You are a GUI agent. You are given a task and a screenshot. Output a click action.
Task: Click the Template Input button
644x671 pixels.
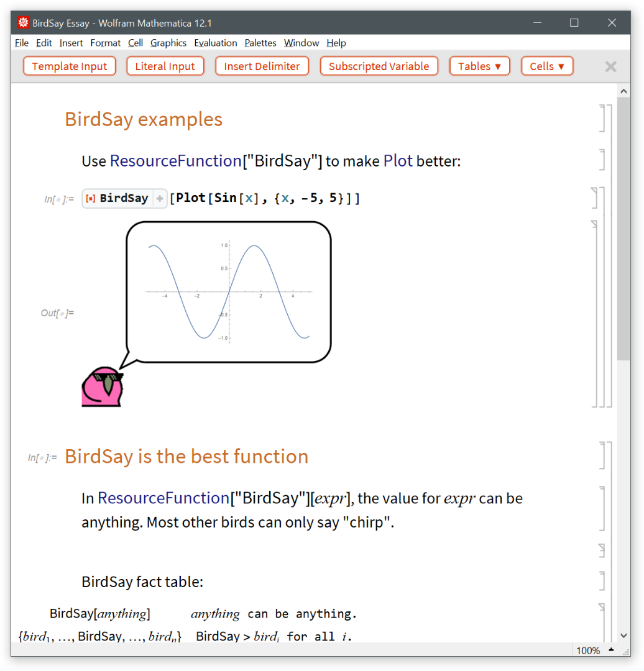(70, 66)
